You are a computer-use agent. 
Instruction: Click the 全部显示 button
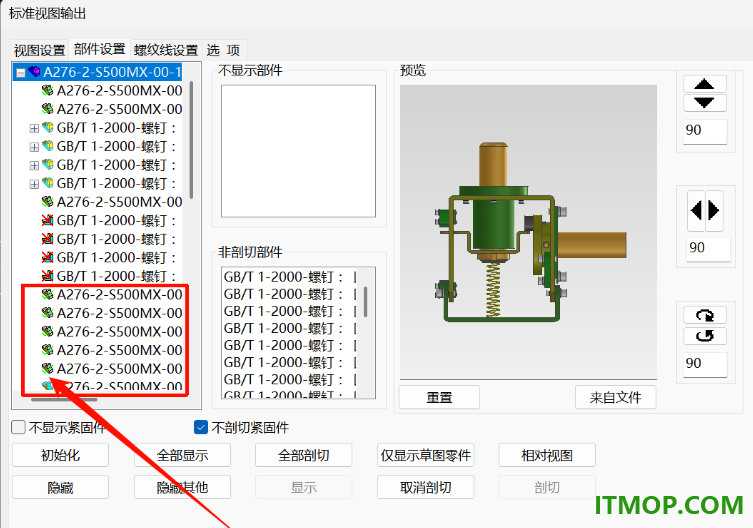[x=182, y=455]
